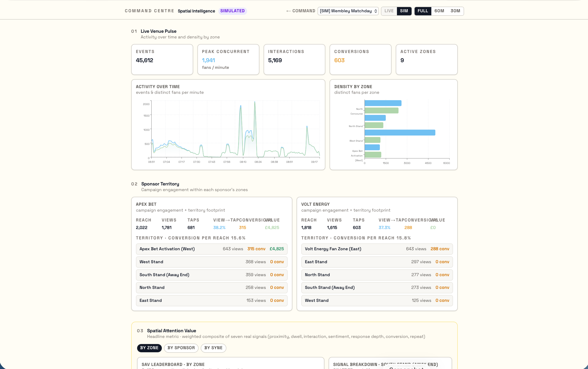
Task: Click the DENSITY BY ZONE chart title
Action: pos(353,87)
